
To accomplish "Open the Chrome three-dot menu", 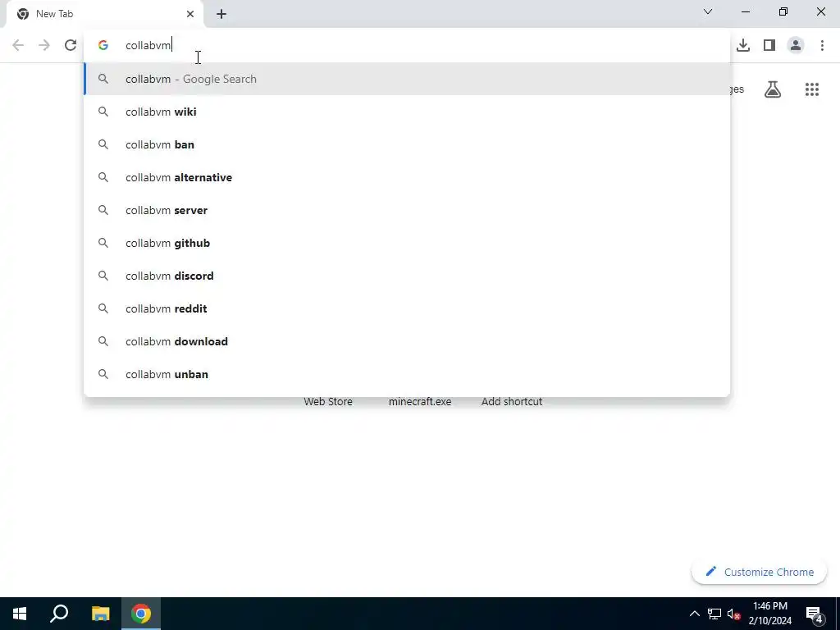I will tap(822, 45).
